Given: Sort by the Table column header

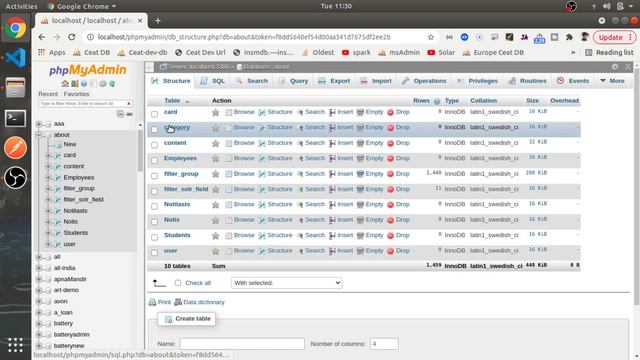Looking at the screenshot, I should click(x=172, y=101).
